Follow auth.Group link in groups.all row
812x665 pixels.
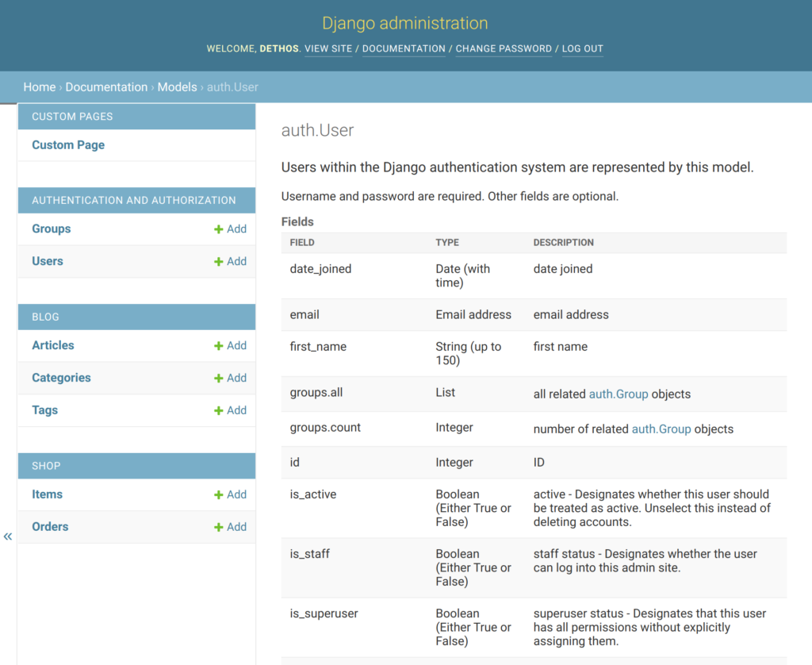pyautogui.click(x=619, y=394)
